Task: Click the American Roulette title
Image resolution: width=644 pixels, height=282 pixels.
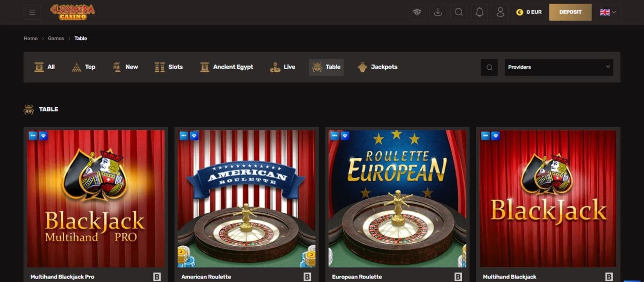Action: click(x=206, y=277)
